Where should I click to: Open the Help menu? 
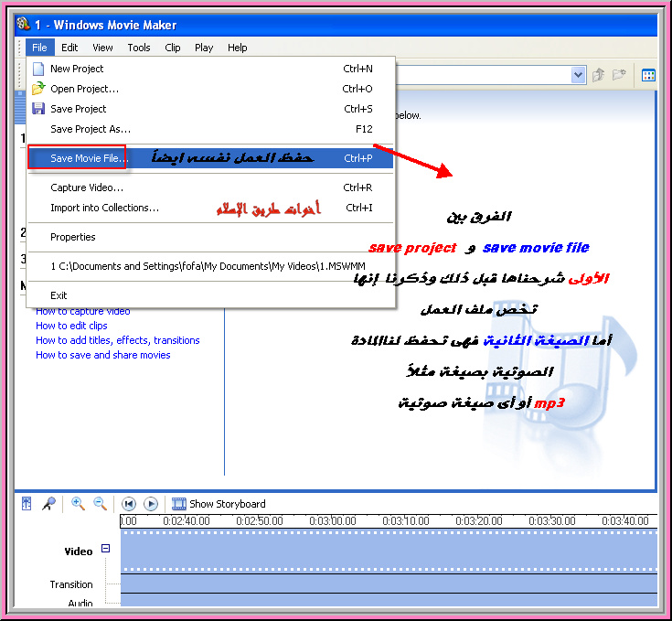238,48
